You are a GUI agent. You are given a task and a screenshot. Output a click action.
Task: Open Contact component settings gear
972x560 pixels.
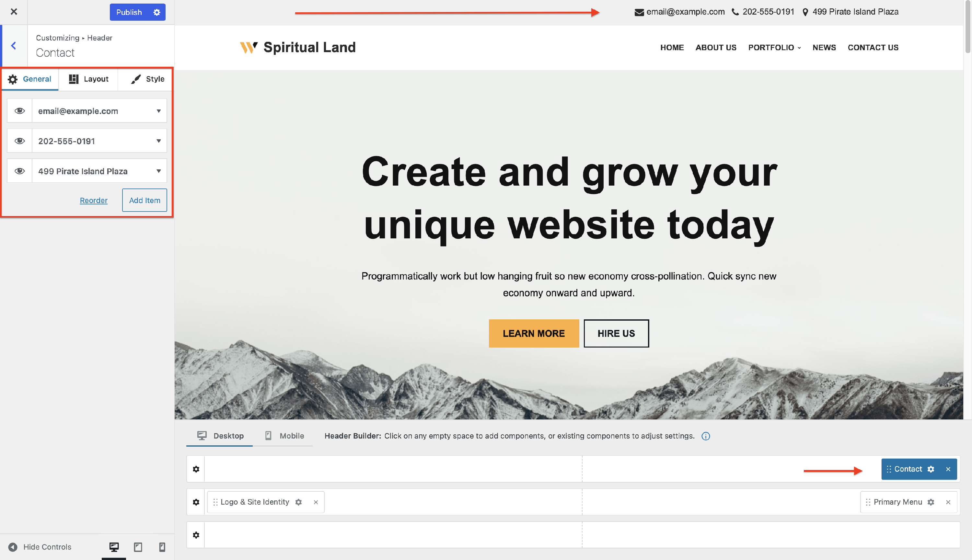click(931, 469)
